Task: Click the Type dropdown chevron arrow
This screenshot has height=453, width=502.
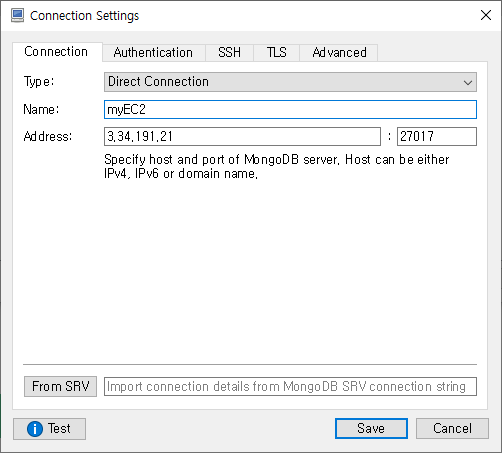Action: [x=468, y=82]
